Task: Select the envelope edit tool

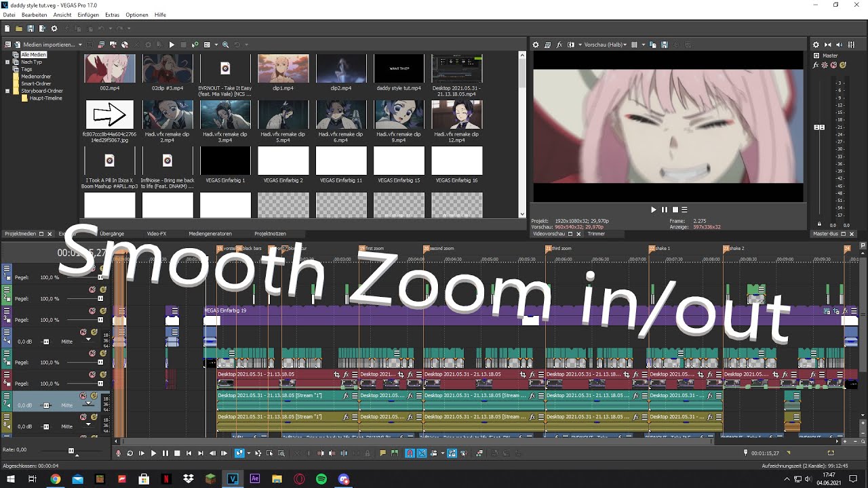Action: (258, 453)
